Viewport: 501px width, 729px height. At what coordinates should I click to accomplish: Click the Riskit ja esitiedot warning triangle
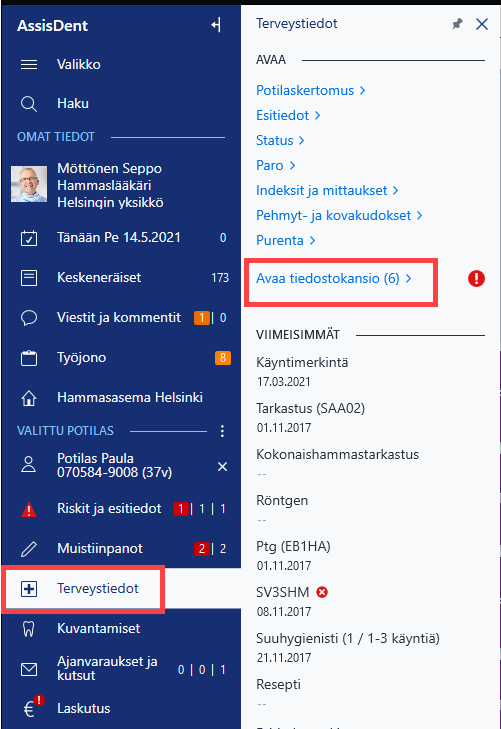(29, 509)
